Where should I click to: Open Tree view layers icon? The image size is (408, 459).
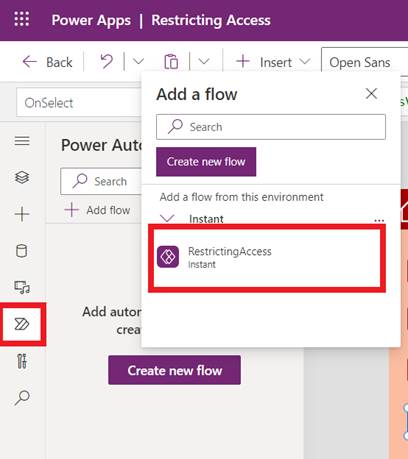pos(22,177)
